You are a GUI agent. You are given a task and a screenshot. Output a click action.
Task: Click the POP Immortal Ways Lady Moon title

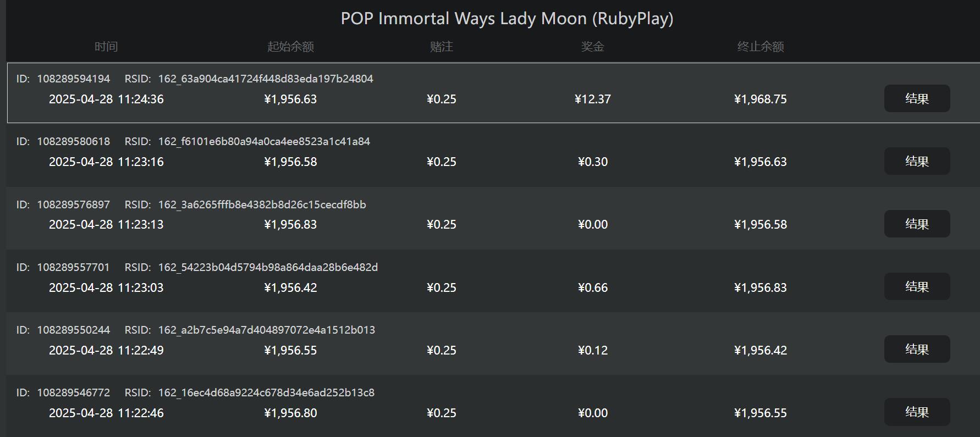506,19
